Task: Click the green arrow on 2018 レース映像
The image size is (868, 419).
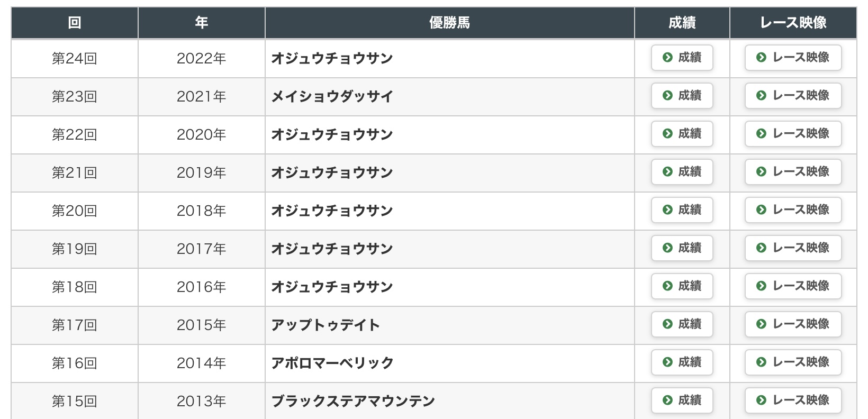Action: [761, 210]
